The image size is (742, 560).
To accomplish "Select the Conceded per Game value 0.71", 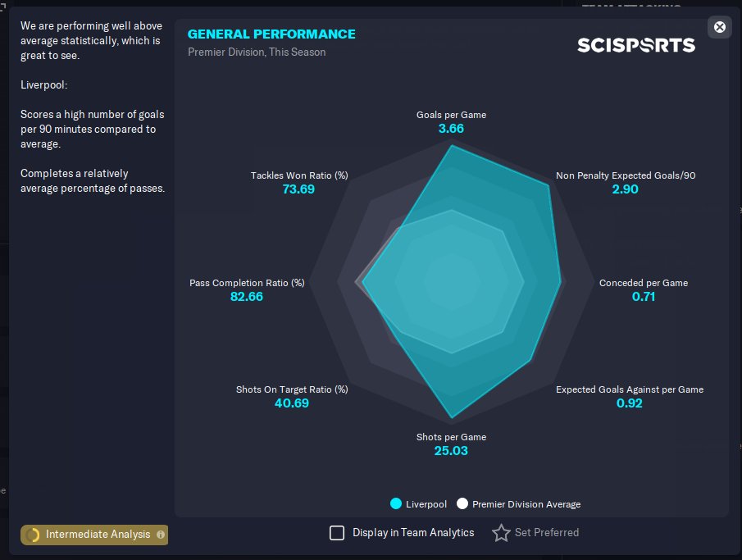I will pyautogui.click(x=644, y=297).
